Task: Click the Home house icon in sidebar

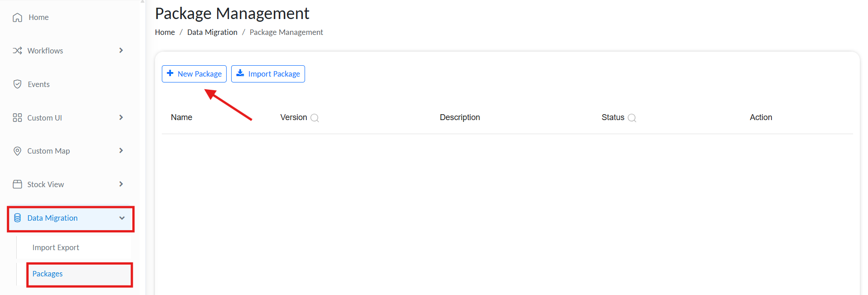Action: coord(17,17)
